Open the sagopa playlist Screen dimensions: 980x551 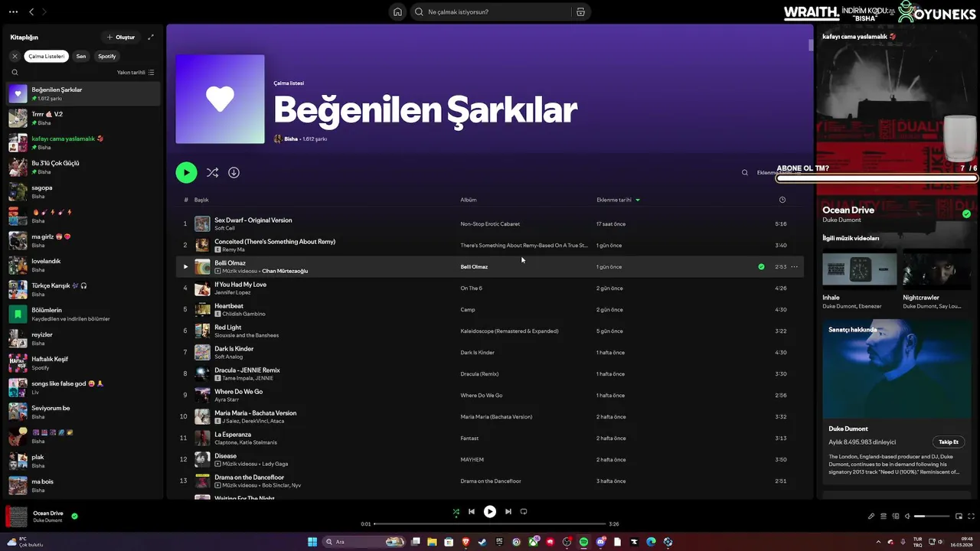point(83,191)
